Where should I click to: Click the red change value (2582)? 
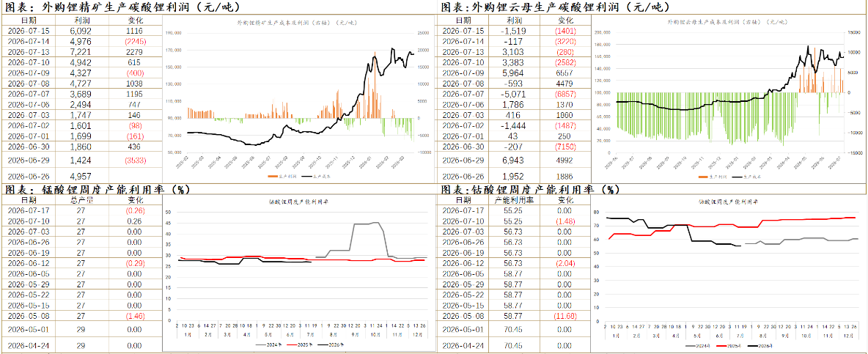pos(565,62)
